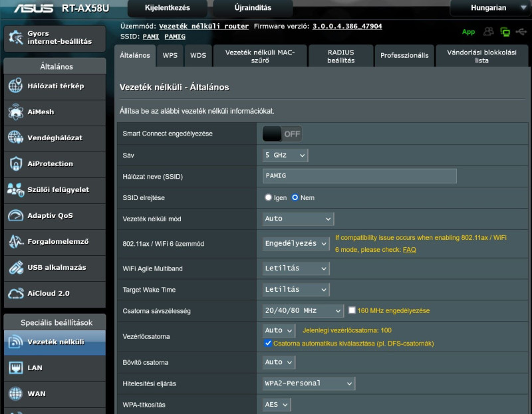The width and height of the screenshot is (532, 414).
Task: Click the USB alkalmazás icon
Action: click(x=15, y=267)
